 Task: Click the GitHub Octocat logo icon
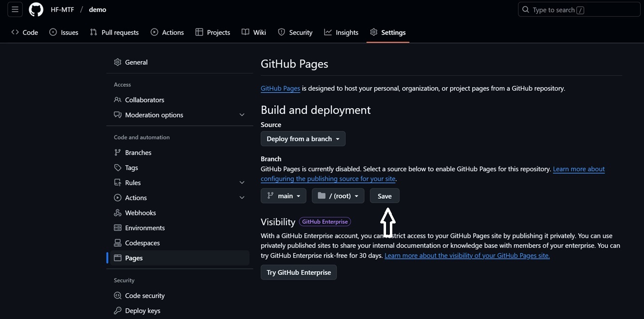(36, 10)
